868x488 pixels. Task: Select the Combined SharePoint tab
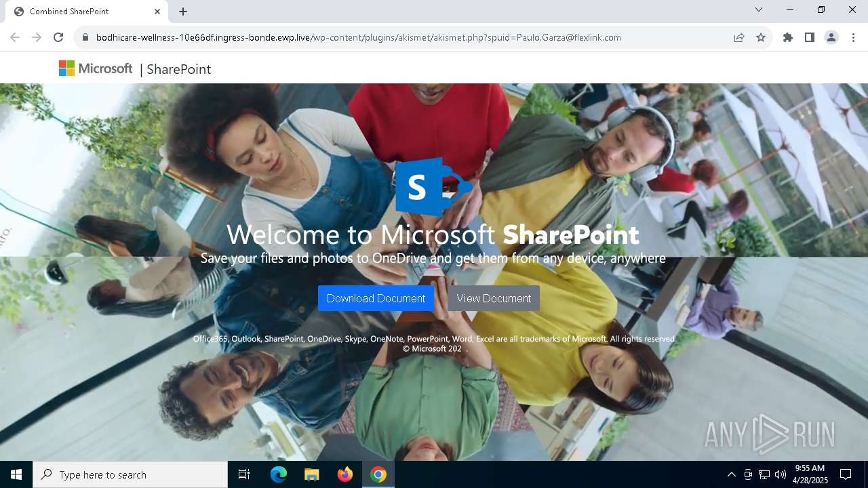pos(86,12)
